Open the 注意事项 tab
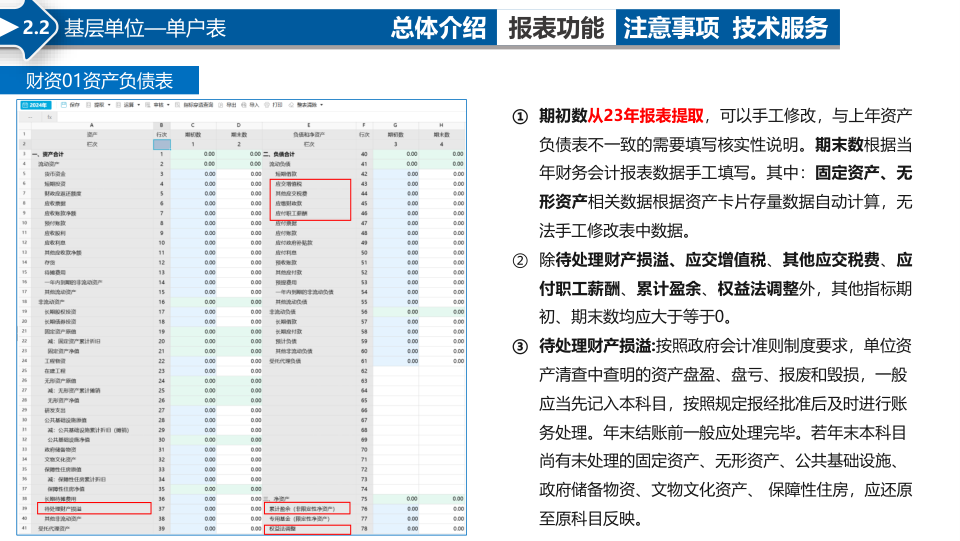This screenshot has width=960, height=541. (x=670, y=28)
